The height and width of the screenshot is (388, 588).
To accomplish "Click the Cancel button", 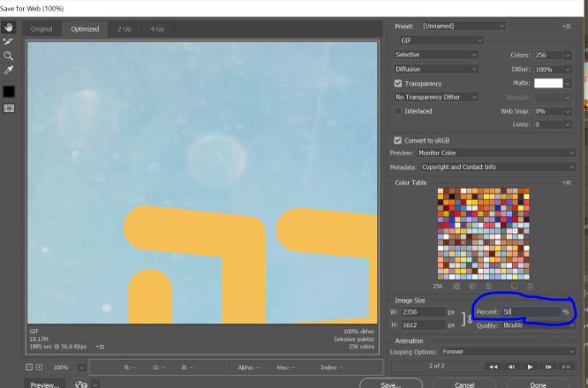I will (464, 384).
